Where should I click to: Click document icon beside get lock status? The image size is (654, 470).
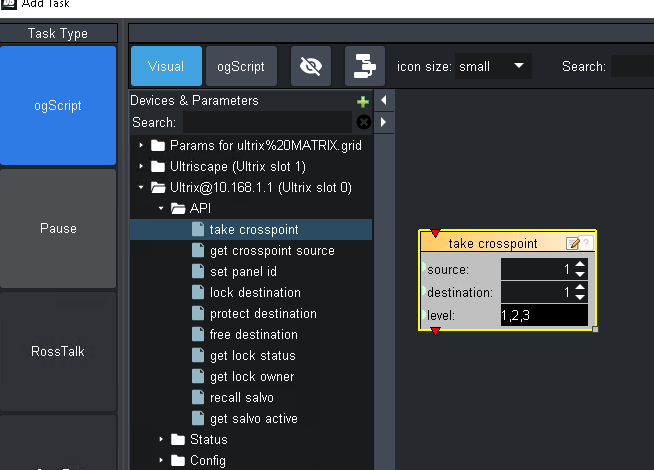coord(198,355)
